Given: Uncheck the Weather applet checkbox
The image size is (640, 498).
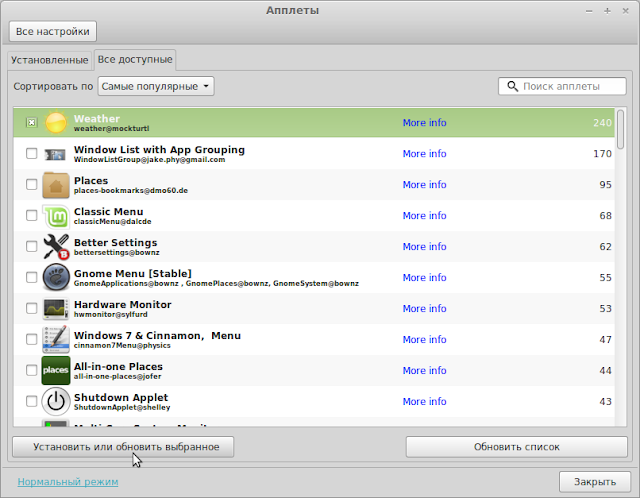Looking at the screenshot, I should point(31,122).
